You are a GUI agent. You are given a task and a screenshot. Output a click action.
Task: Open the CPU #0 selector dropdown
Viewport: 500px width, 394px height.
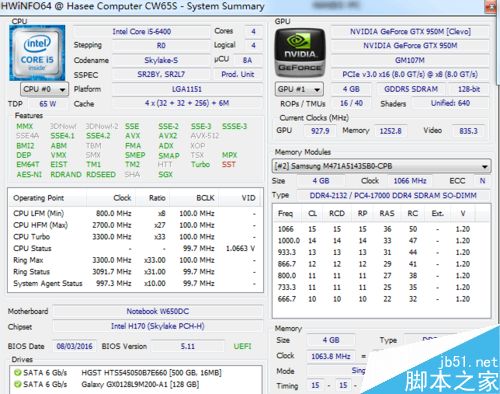(44, 89)
